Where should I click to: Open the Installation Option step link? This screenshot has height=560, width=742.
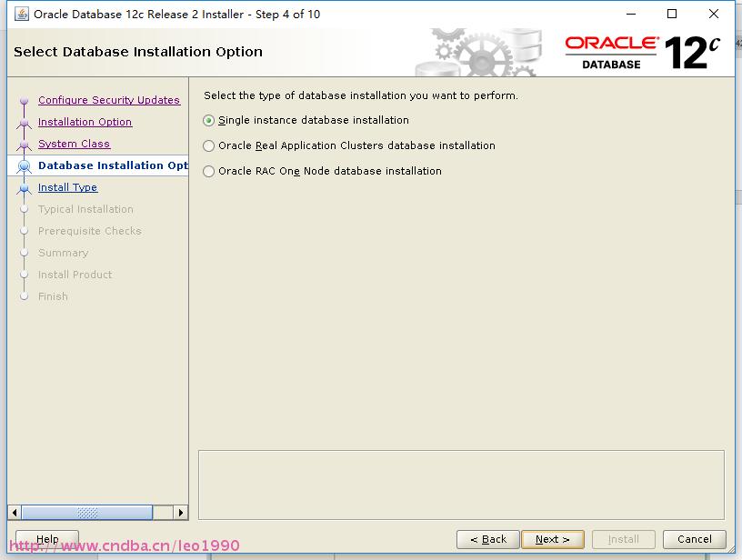tap(85, 122)
